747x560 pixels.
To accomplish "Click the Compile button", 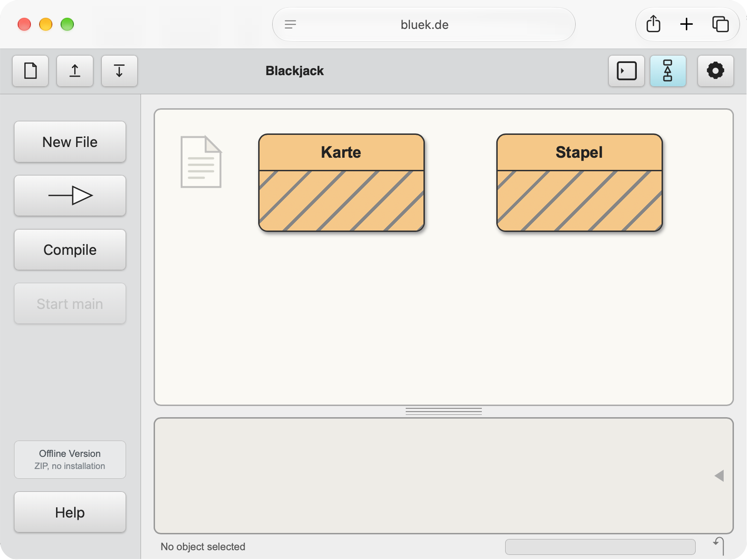I will (70, 250).
